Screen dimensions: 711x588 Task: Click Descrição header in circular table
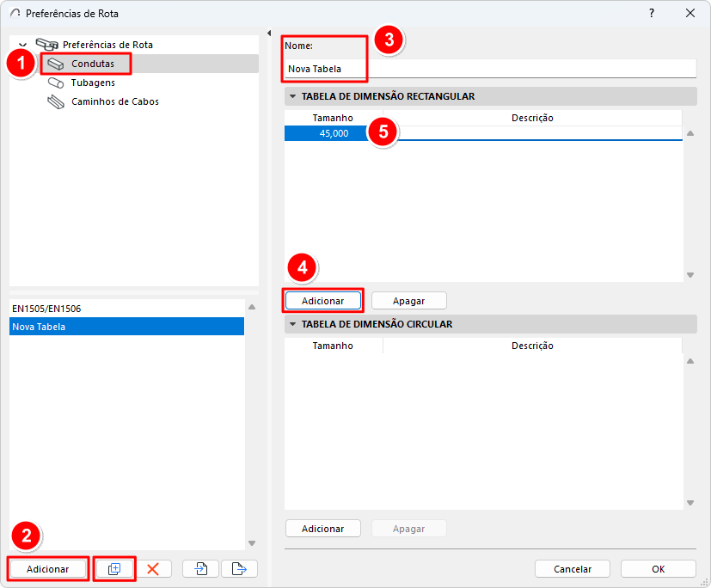[x=532, y=346]
